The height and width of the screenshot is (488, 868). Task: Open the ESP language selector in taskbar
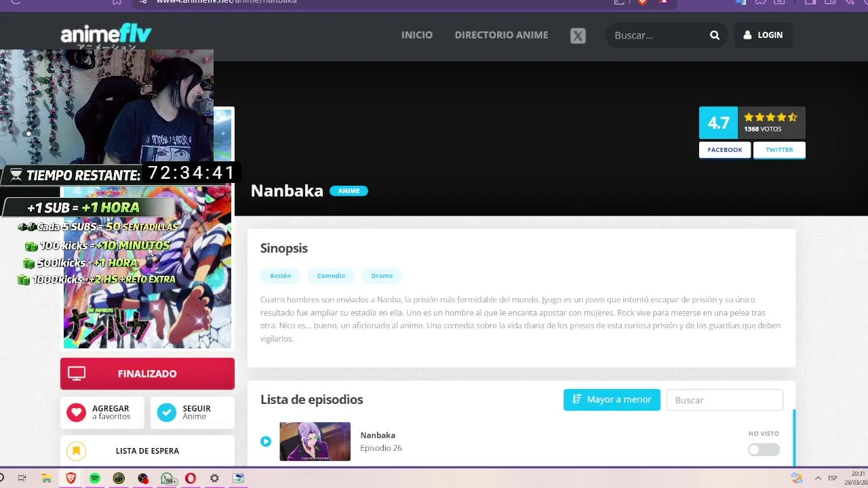pos(832,478)
